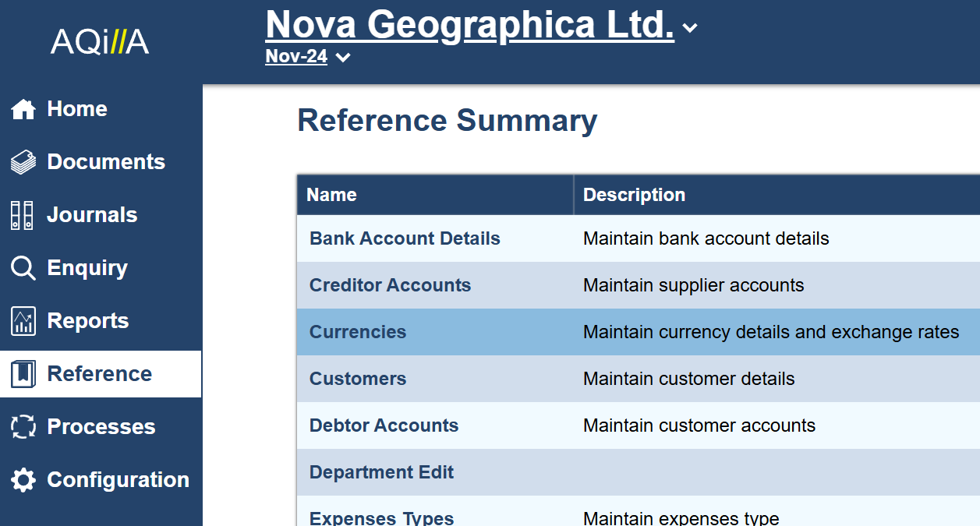Screen dimensions: 980x526
Task: Click the Home house icon
Action: coord(23,110)
